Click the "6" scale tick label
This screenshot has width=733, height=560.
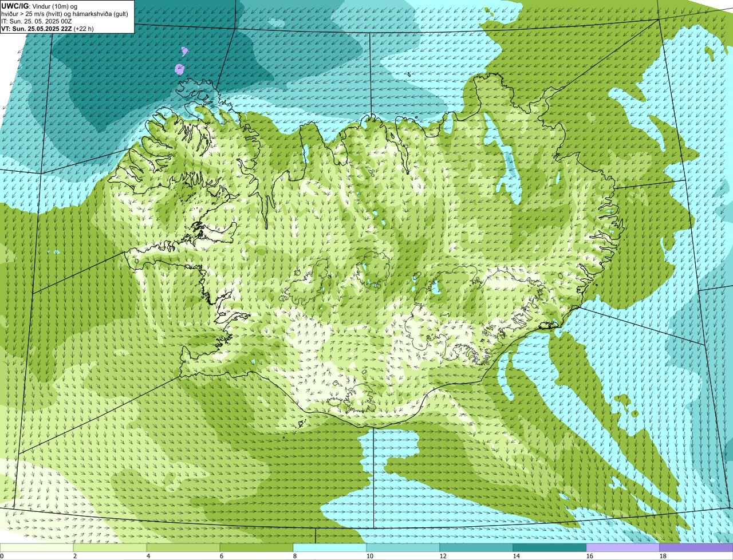[x=222, y=556]
